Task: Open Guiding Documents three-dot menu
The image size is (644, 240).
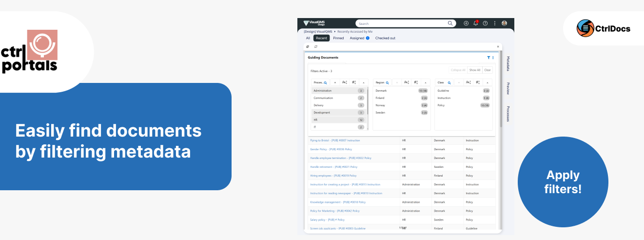Action: (x=493, y=58)
